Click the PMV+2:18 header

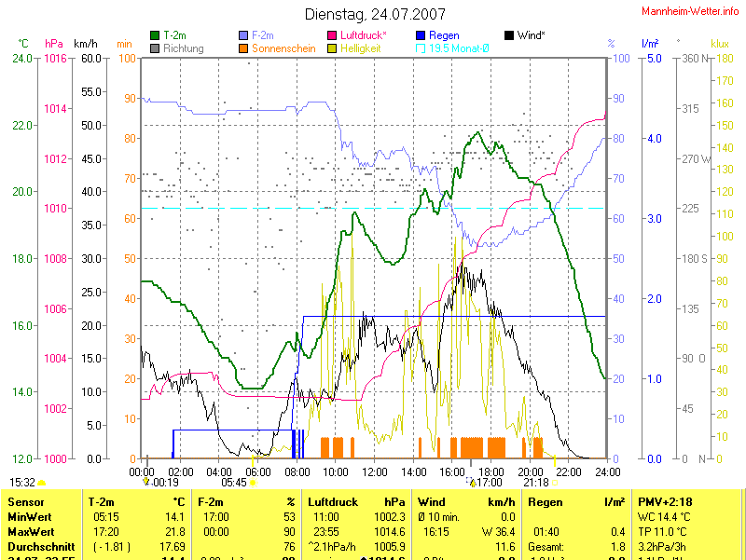pos(665,502)
